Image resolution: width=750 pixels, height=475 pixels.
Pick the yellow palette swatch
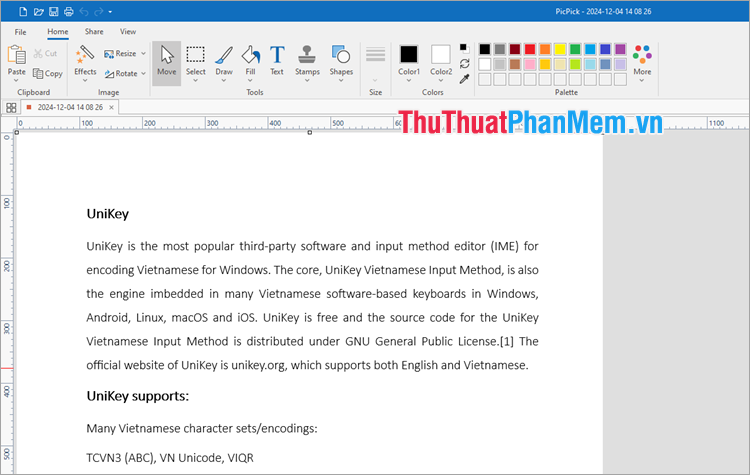pyautogui.click(x=560, y=49)
